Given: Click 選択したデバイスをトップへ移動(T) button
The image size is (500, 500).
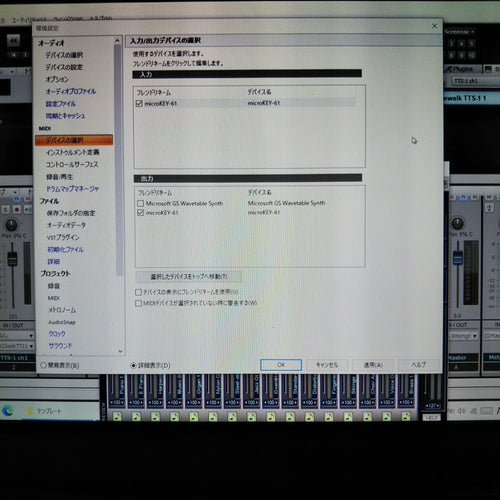Looking at the screenshot, I should (x=189, y=276).
